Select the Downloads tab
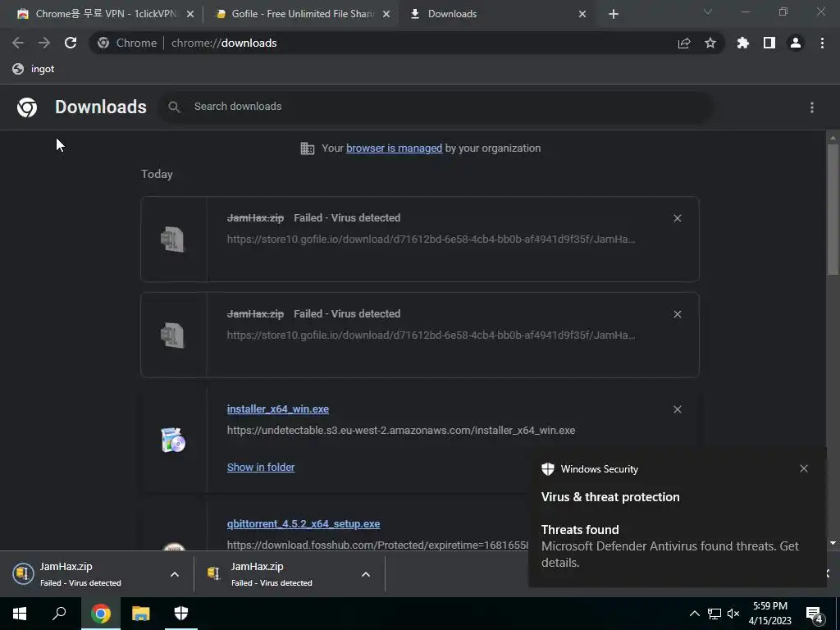Image resolution: width=840 pixels, height=630 pixels. tap(497, 14)
